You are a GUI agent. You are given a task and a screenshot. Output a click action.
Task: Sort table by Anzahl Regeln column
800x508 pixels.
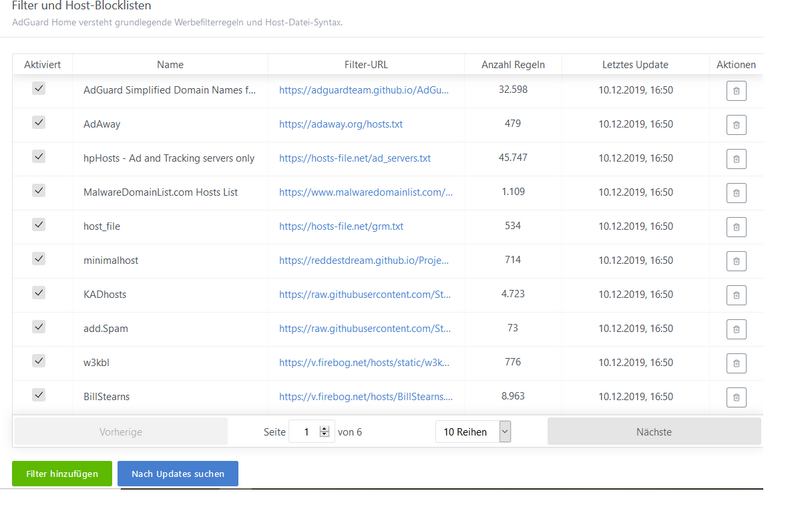tap(513, 65)
